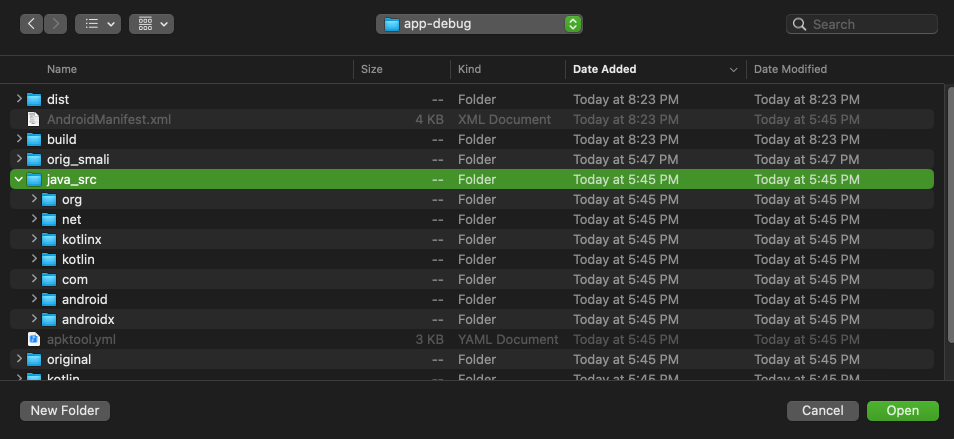
Task: Go back with the left arrow button
Action: coord(32,24)
